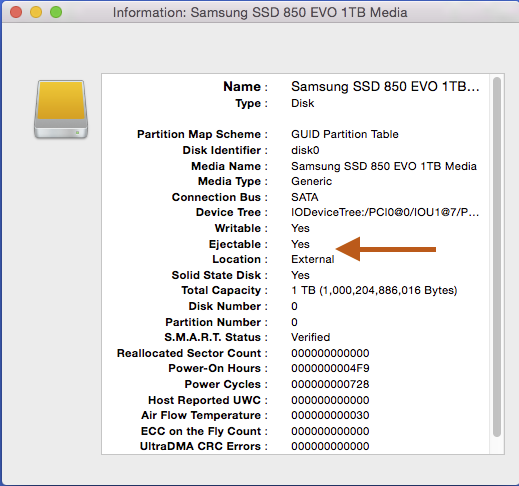The width and height of the screenshot is (519, 486).
Task: Select the '0' value next to Partition Number
Action: tap(294, 322)
